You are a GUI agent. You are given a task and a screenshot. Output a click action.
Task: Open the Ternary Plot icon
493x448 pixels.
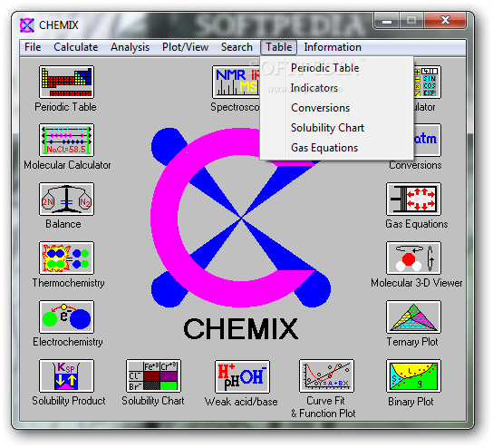coord(413,317)
